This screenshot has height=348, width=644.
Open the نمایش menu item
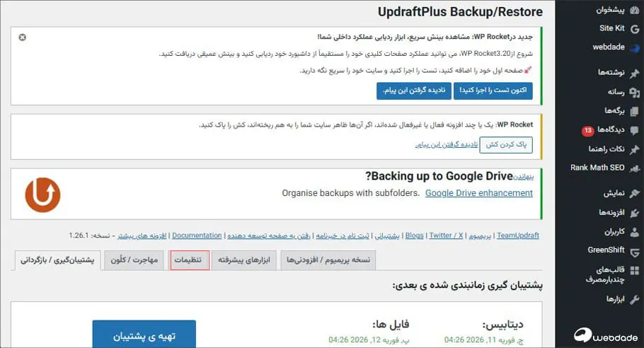[614, 193]
